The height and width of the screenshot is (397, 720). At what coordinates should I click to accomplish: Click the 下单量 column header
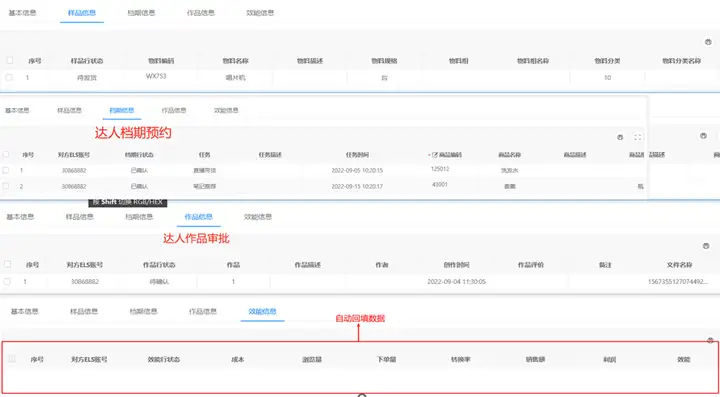click(386, 359)
